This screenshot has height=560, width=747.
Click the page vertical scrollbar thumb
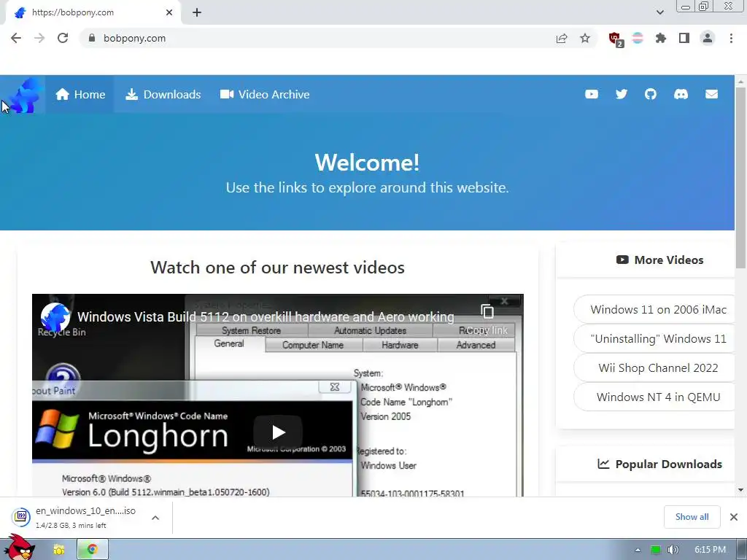[741, 177]
